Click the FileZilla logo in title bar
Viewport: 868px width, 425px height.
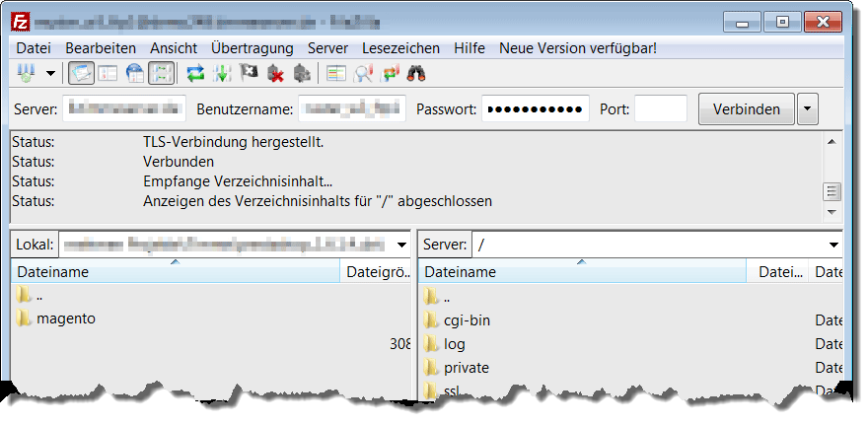tap(21, 23)
